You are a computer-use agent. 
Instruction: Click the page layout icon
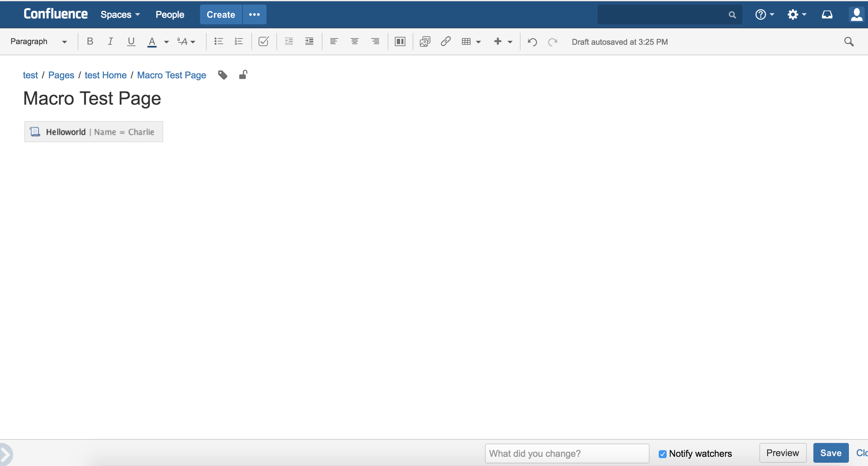[400, 41]
